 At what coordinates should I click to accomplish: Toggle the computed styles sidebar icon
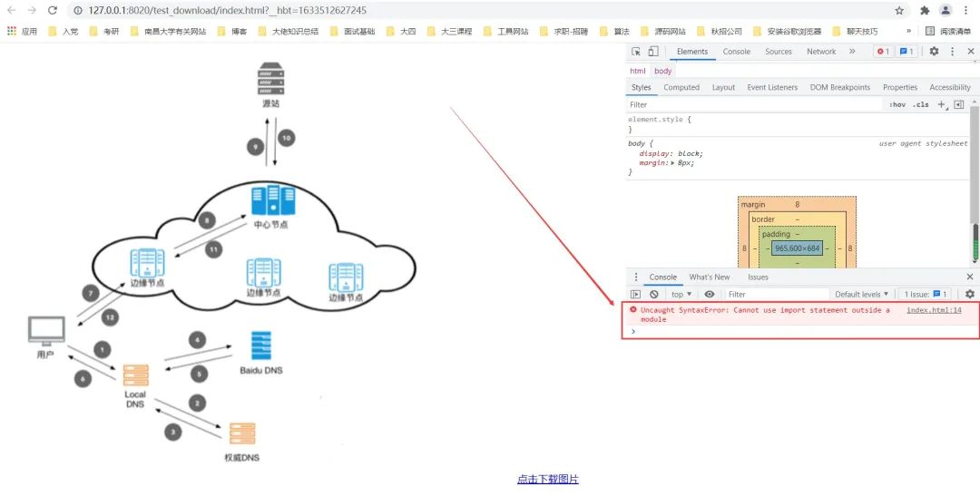(959, 105)
